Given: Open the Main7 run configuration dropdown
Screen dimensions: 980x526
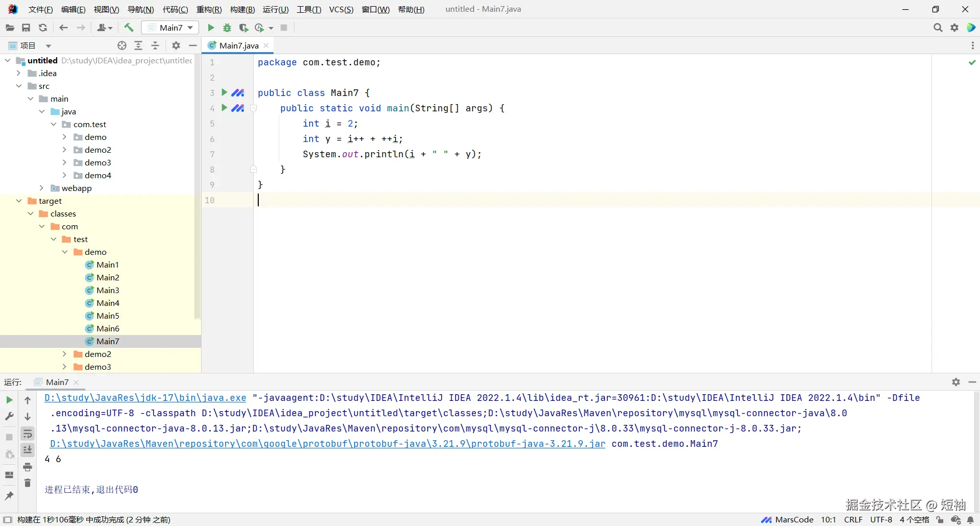Looking at the screenshot, I should coord(170,28).
